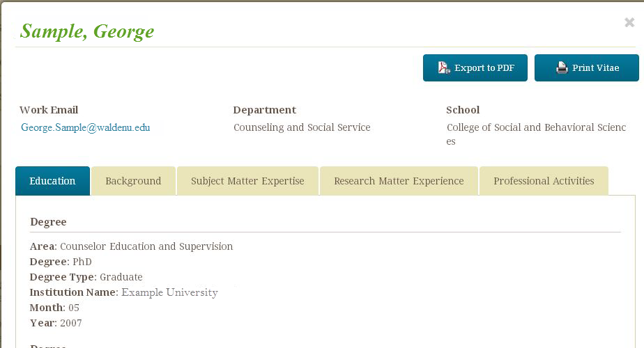Viewport: 644px width, 348px height.
Task: Click the Example University institution name
Action: (x=169, y=292)
